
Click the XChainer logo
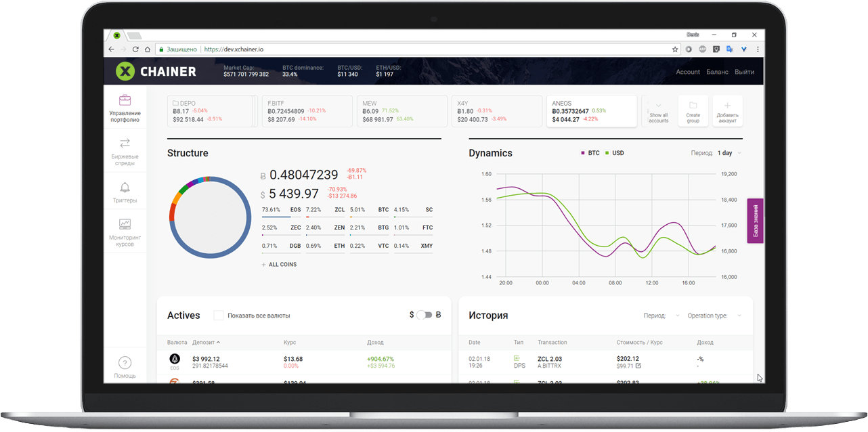coord(156,71)
